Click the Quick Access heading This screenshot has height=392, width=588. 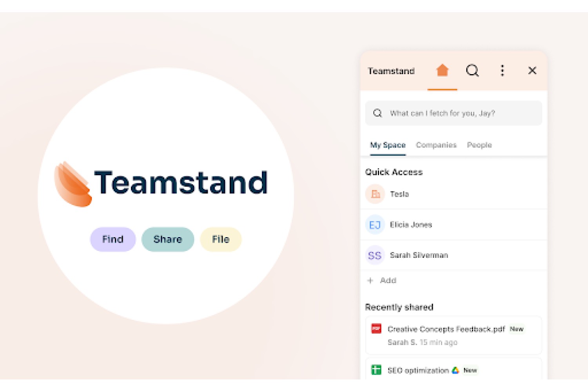tap(394, 172)
